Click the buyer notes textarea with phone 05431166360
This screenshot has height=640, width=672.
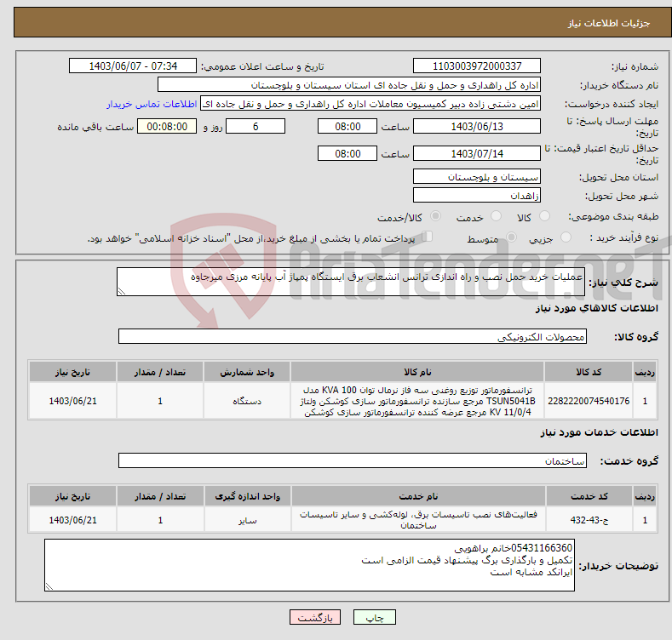coord(309,565)
